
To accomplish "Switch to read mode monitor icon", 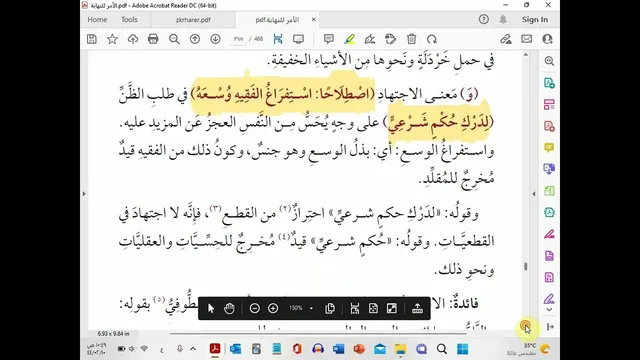I will (298, 39).
